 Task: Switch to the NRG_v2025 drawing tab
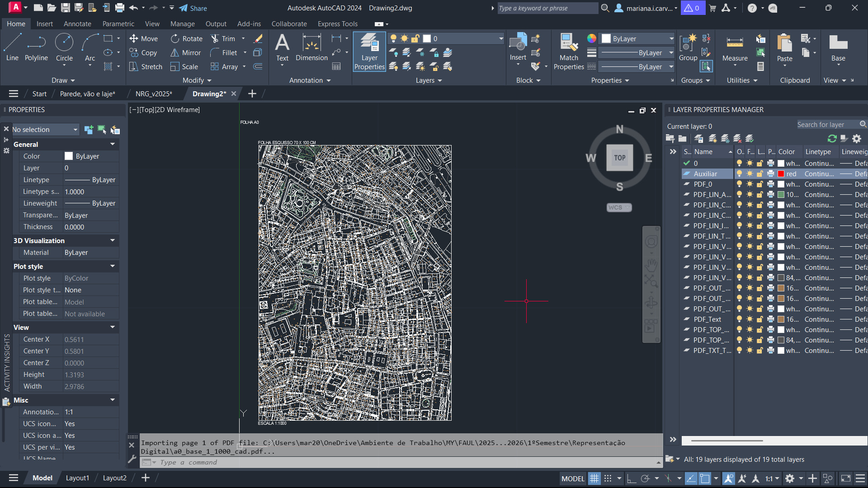click(x=154, y=94)
